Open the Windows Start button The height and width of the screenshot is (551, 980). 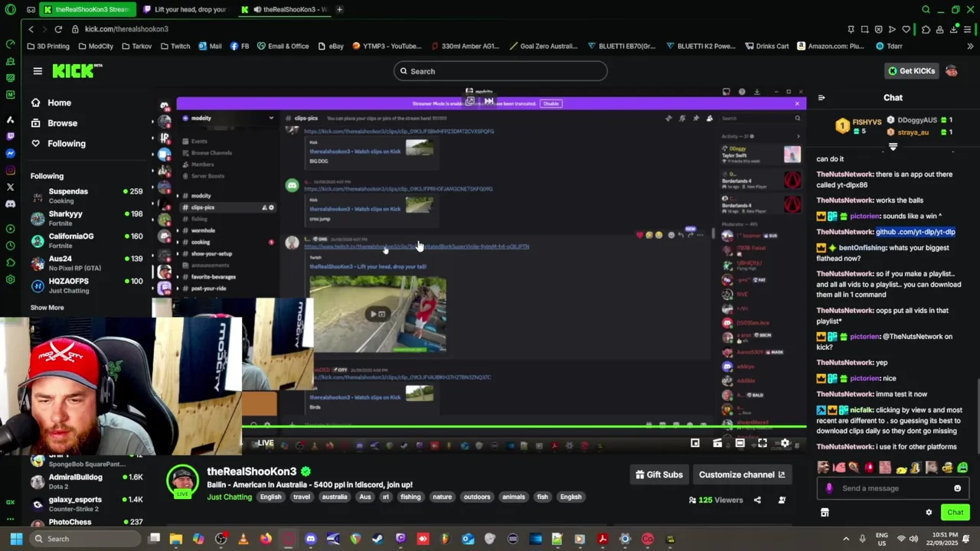point(16,539)
